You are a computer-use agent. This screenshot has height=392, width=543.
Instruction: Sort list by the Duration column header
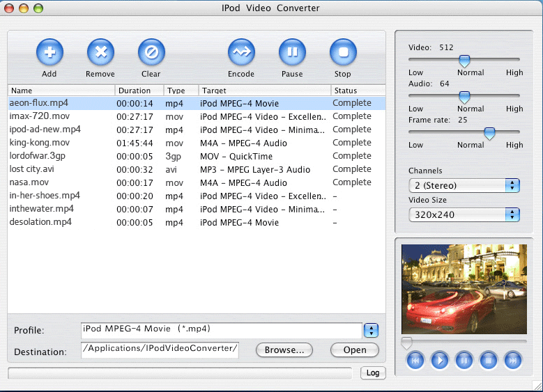[139, 91]
